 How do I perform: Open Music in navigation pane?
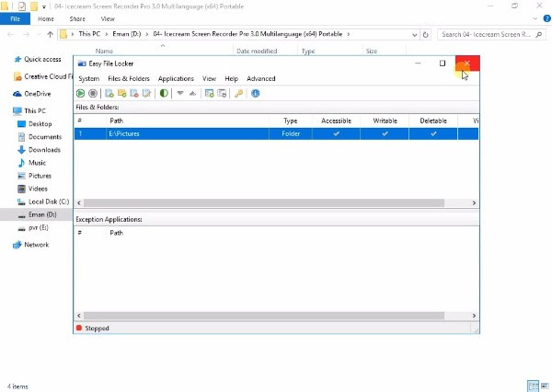(31, 163)
